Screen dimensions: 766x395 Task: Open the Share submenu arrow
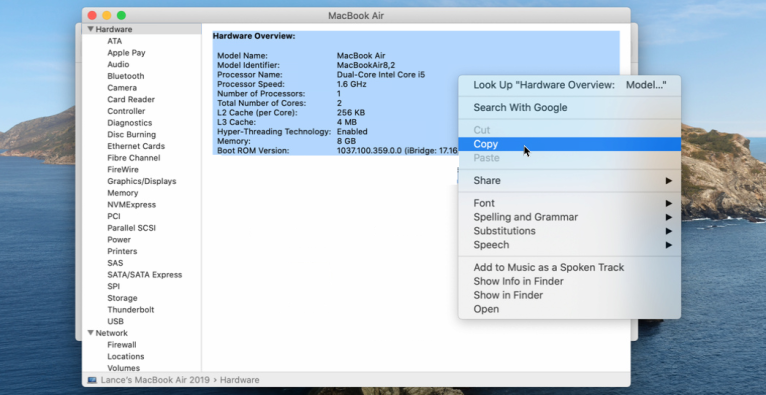669,181
